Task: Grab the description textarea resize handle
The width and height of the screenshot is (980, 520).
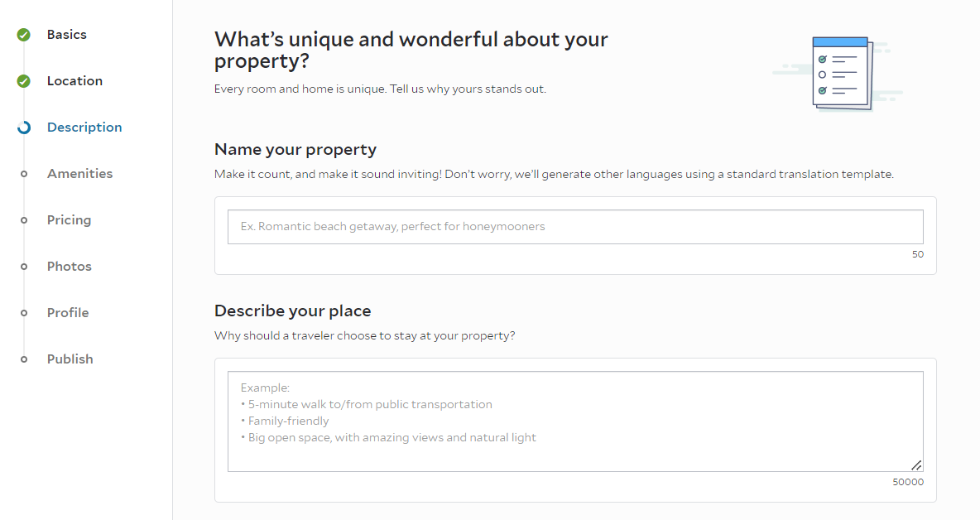Action: [917, 465]
